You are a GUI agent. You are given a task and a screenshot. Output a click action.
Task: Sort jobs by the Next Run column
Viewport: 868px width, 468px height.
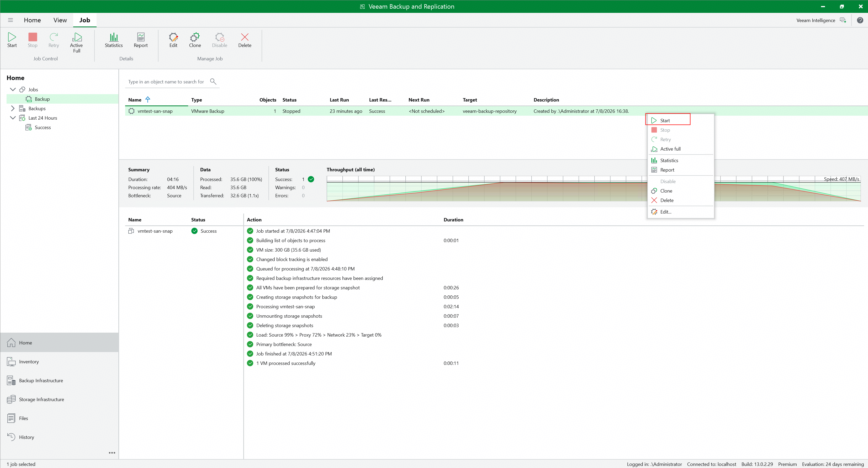pos(419,100)
